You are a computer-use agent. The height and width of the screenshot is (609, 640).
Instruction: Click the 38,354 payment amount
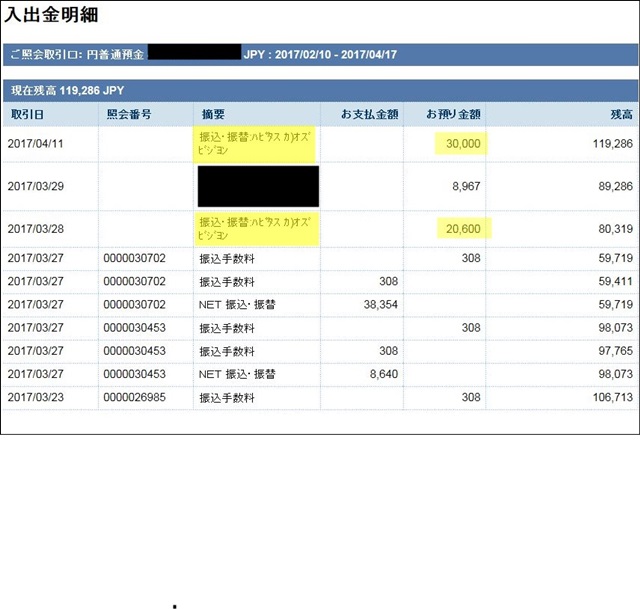[x=380, y=304]
